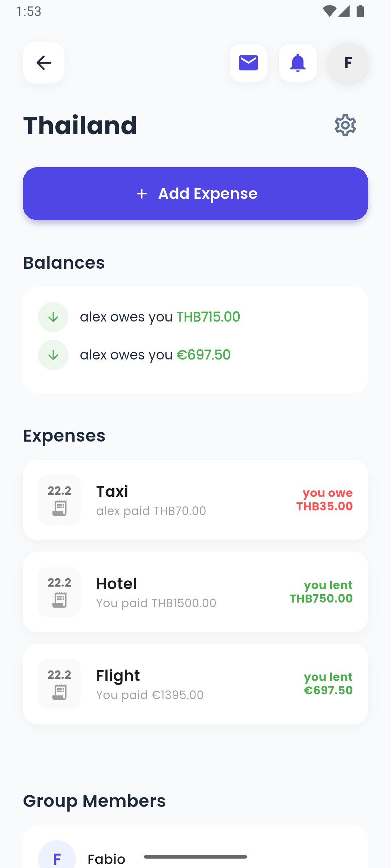The width and height of the screenshot is (391, 868).
Task: Select alex owes you THB715.00 balance
Action: [x=160, y=317]
